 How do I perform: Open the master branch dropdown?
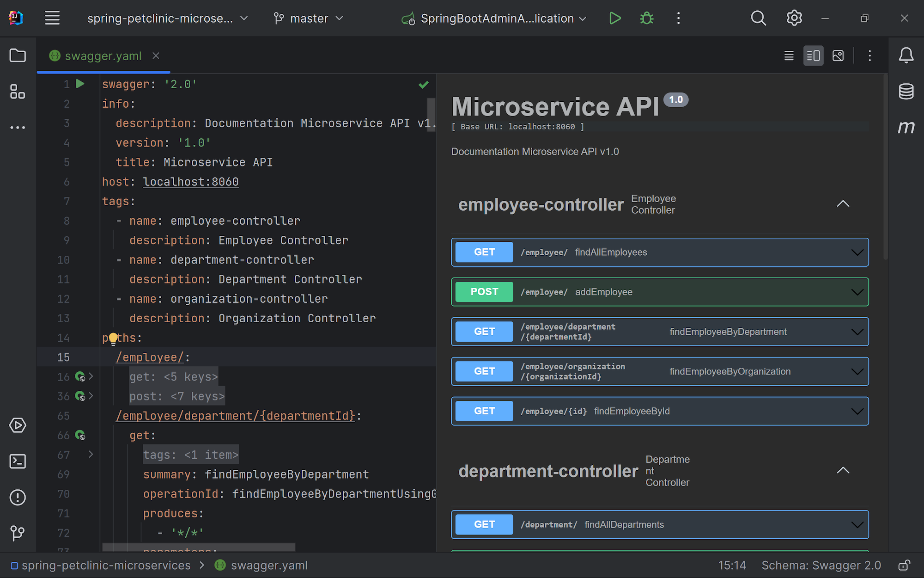point(309,18)
